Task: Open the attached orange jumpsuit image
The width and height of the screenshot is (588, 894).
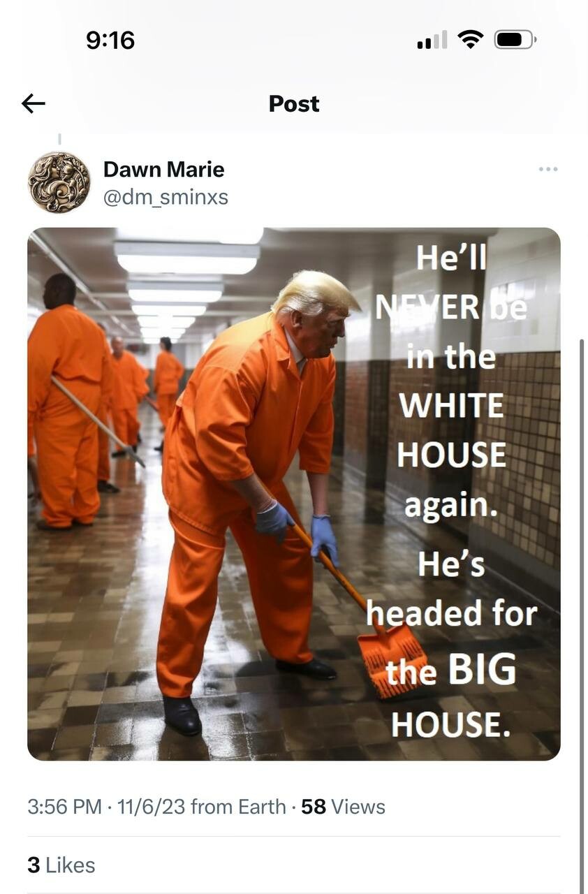Action: coord(294,494)
